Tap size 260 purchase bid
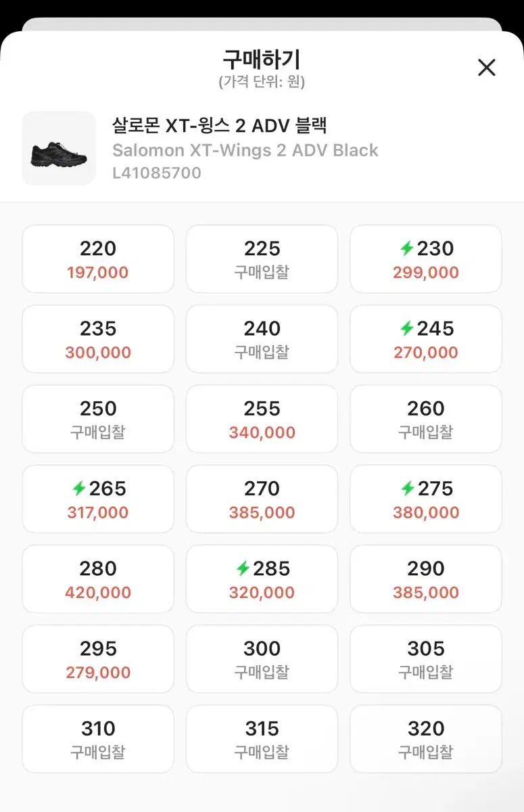 tap(425, 419)
